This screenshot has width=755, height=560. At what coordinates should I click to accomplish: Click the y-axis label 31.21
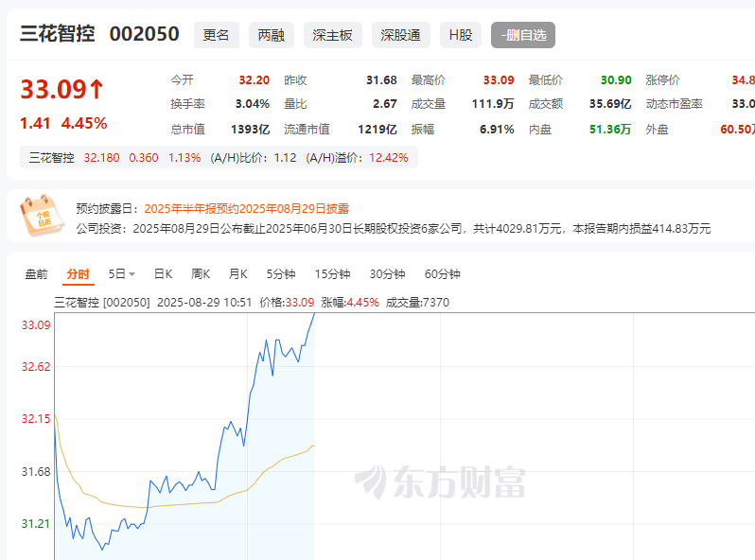(x=36, y=524)
